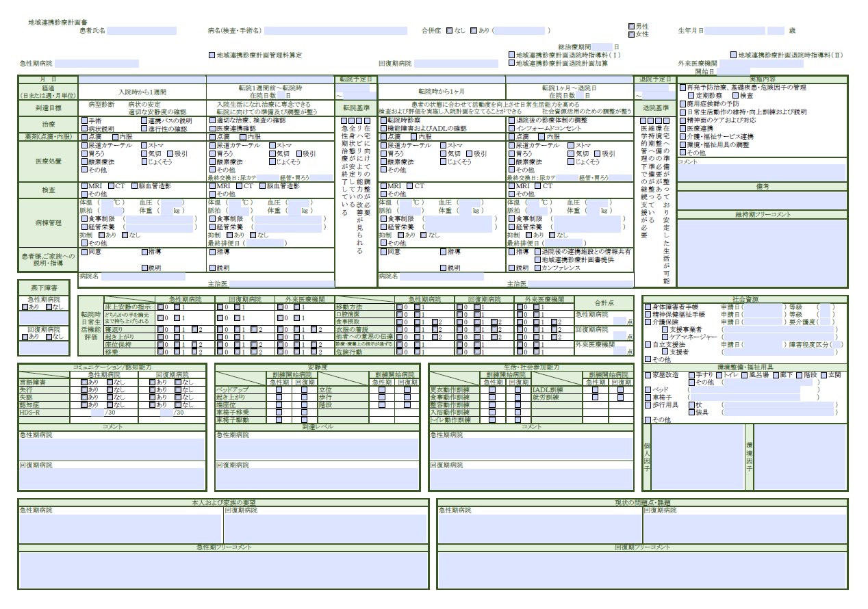Image resolution: width=868 pixels, height=609 pixels.
Task: Check 風呂場 checkbox
Action: (744, 375)
